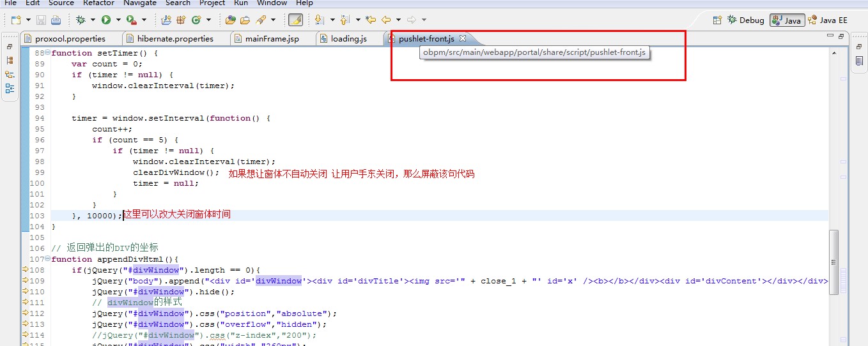Open the Edit menu
The image size is (868, 346).
coord(33,3)
